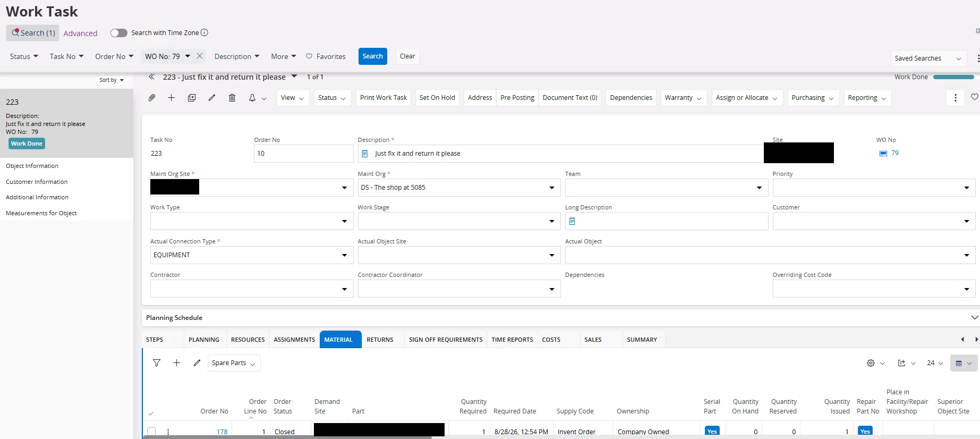Duplicate the work task record
The height and width of the screenshot is (439, 980).
[192, 98]
